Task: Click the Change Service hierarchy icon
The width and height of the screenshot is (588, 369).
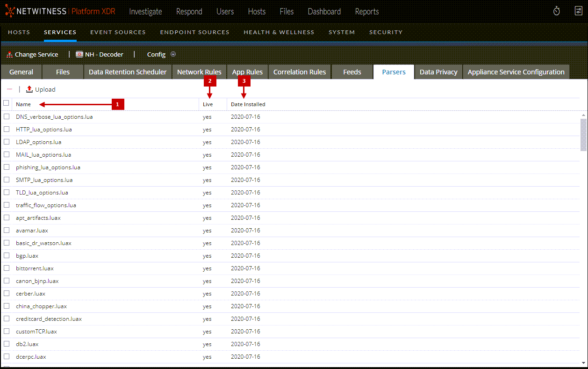Action: (x=9, y=55)
